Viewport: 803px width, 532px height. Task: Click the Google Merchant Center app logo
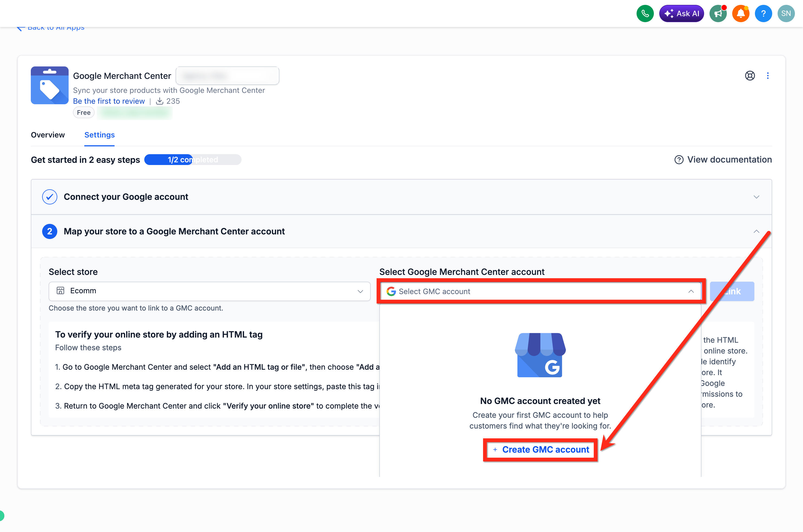[49, 85]
